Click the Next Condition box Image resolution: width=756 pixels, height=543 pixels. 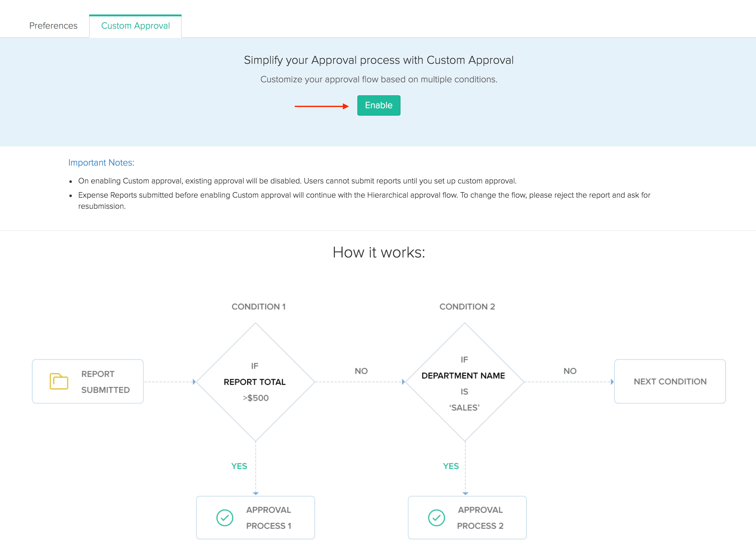point(670,381)
